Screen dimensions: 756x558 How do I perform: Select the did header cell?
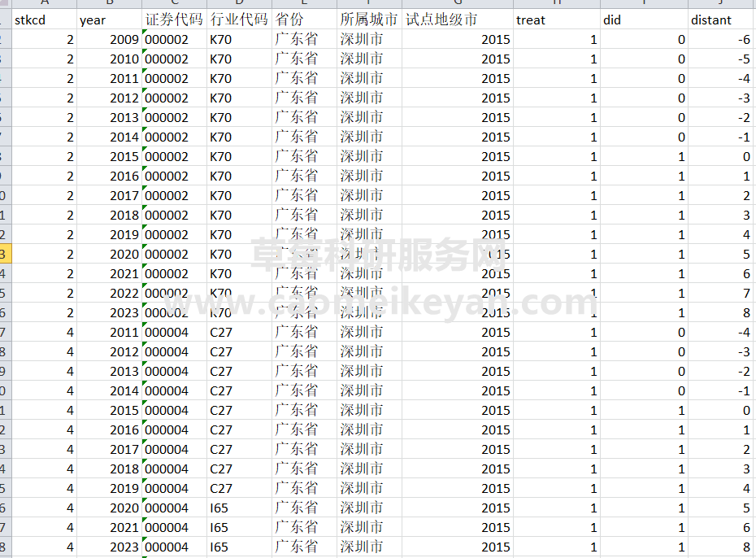click(644, 20)
